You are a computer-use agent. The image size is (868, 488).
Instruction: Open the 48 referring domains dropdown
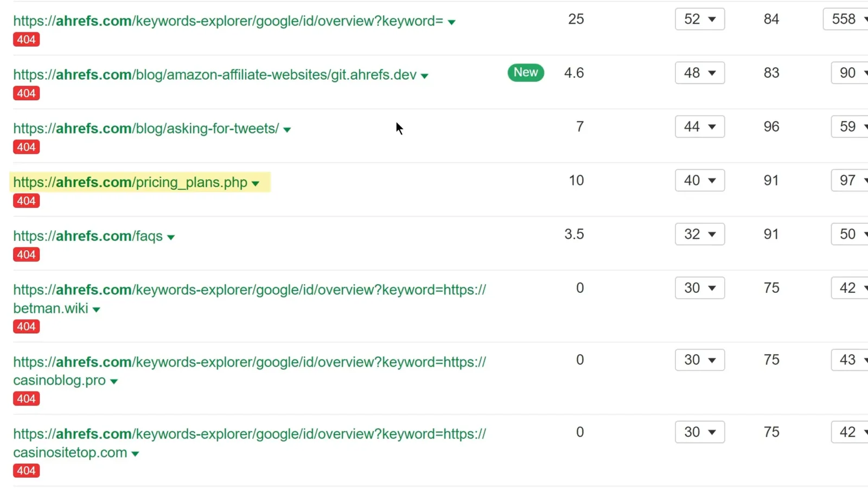tap(699, 73)
